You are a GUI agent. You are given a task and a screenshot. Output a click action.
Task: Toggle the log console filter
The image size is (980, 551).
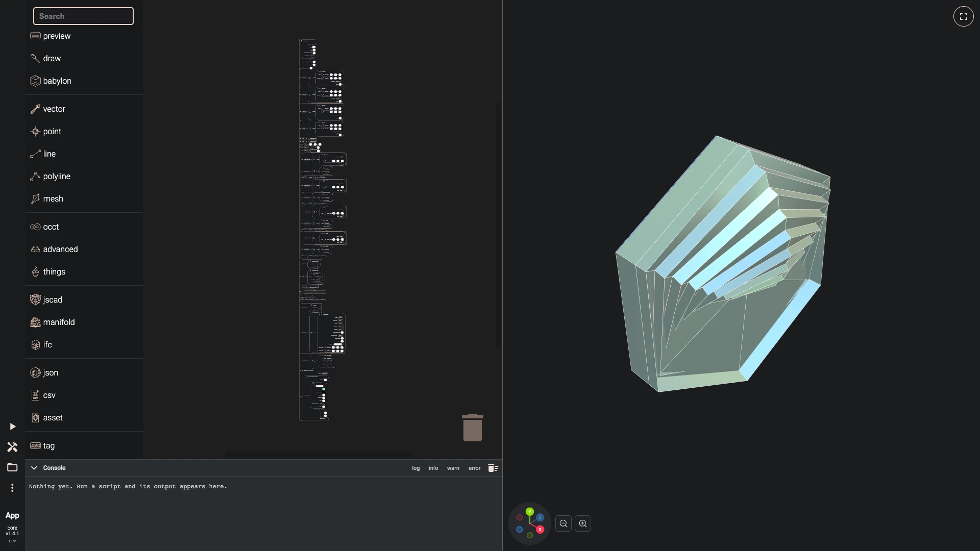click(416, 468)
